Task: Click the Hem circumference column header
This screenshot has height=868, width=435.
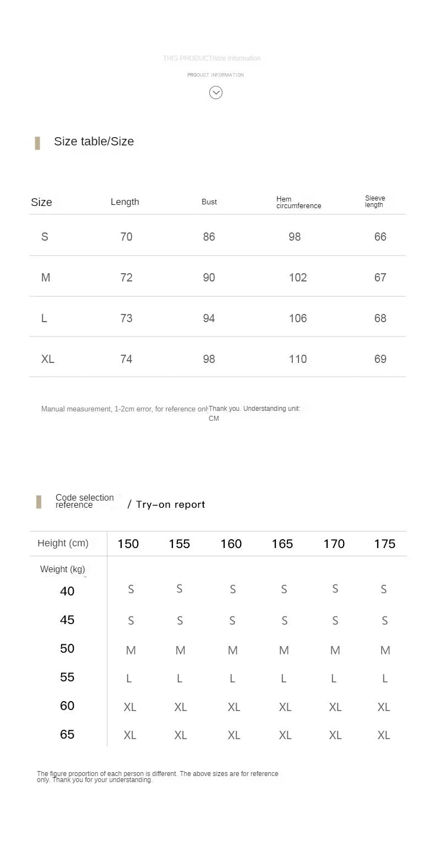Action: pyautogui.click(x=298, y=202)
